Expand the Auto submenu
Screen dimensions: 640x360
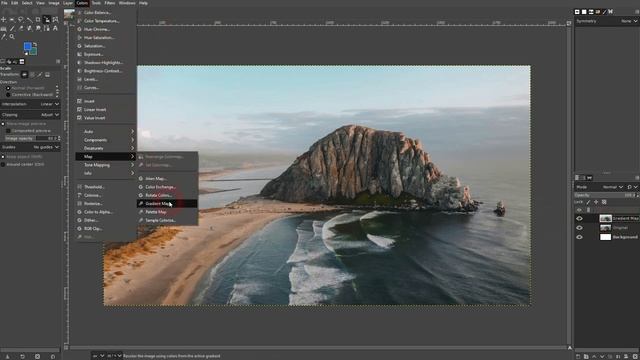tap(106, 131)
